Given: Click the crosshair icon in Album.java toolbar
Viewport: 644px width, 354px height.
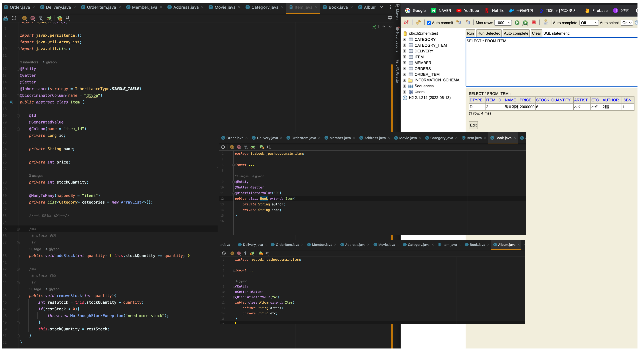Looking at the screenshot, I should [224, 253].
